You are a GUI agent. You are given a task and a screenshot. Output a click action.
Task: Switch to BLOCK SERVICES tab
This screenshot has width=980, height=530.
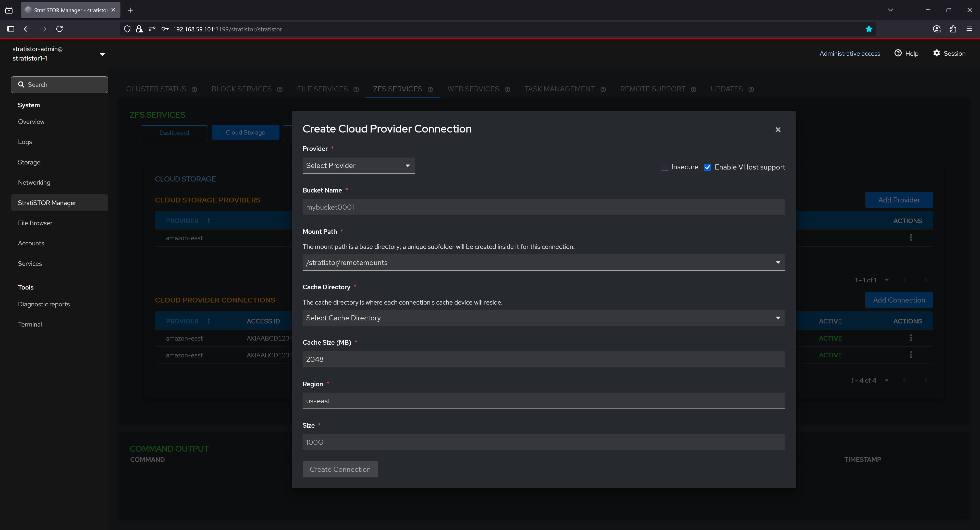click(x=241, y=89)
